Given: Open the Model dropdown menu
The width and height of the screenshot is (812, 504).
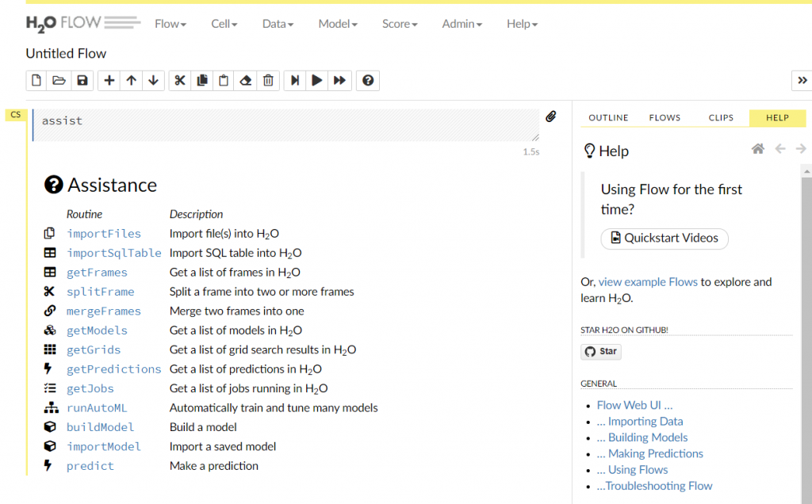Looking at the screenshot, I should coord(337,24).
